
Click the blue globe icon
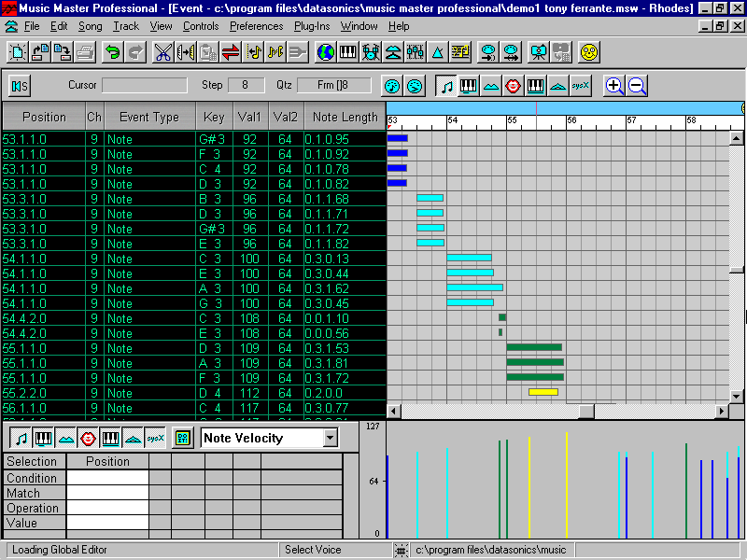coord(325,52)
